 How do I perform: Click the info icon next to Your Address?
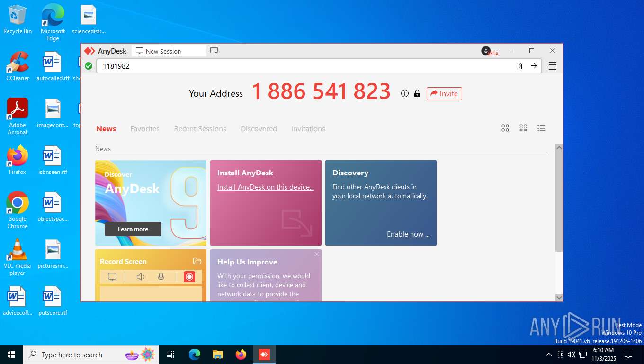pos(405,93)
